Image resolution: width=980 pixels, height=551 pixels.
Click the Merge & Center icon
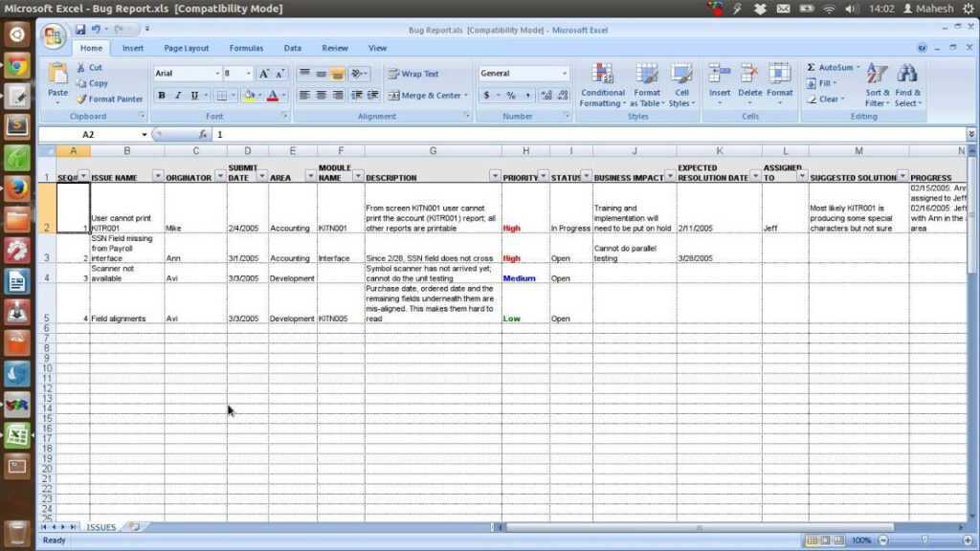point(428,95)
